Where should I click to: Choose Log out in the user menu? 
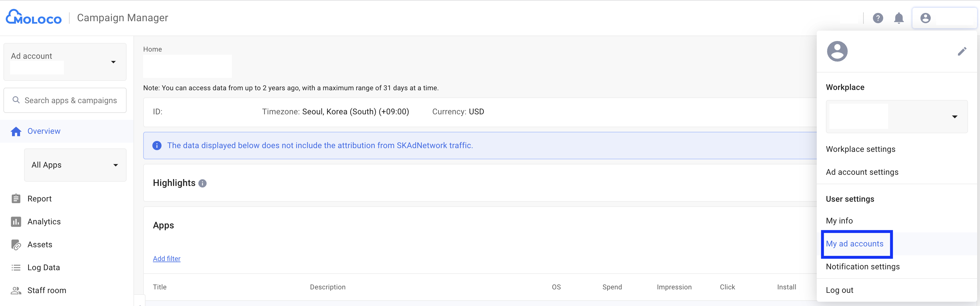pos(839,290)
